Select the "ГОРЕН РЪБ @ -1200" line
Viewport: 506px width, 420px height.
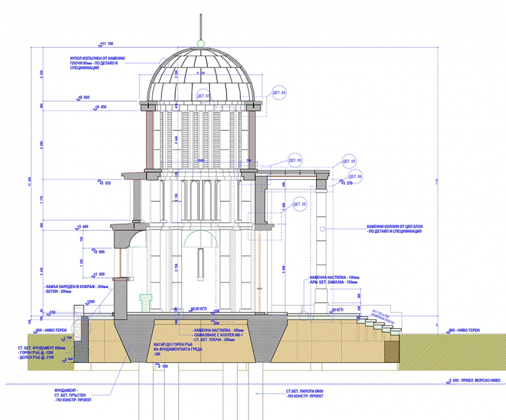[x=36, y=353]
